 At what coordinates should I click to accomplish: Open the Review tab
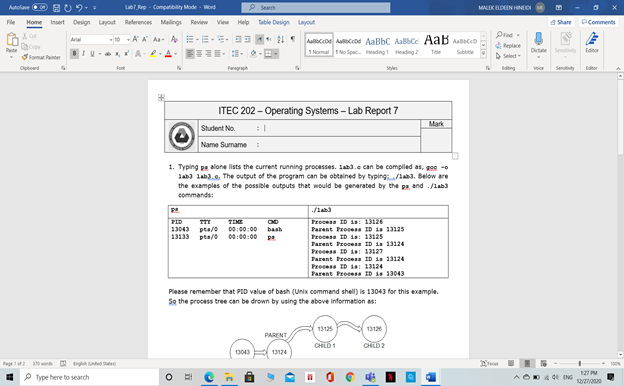(x=199, y=22)
